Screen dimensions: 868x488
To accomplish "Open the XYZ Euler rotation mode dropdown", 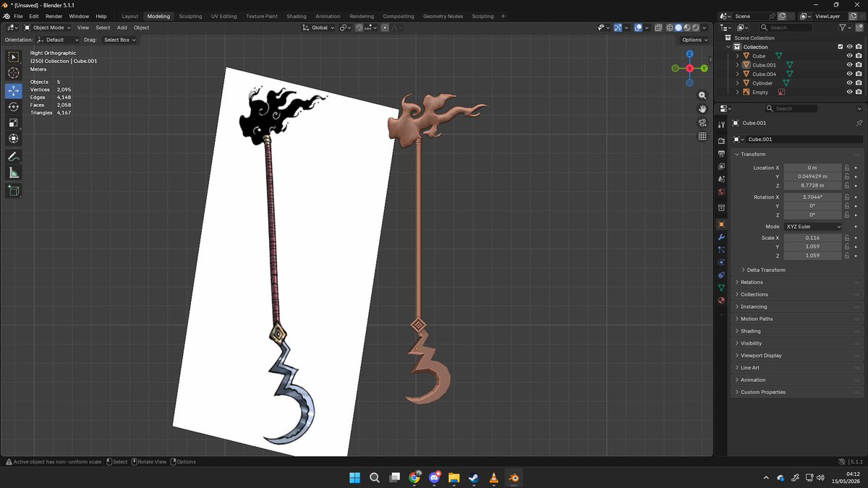I will click(813, 226).
